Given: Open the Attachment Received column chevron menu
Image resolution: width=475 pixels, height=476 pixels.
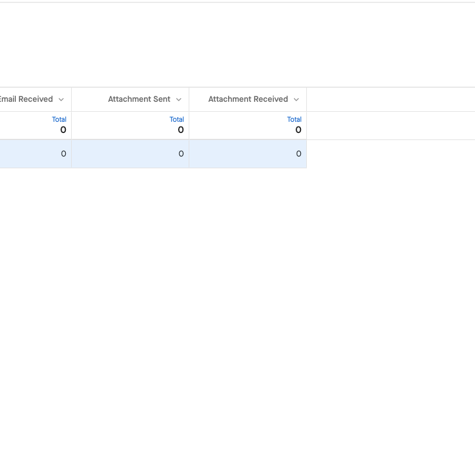Looking at the screenshot, I should click(296, 99).
